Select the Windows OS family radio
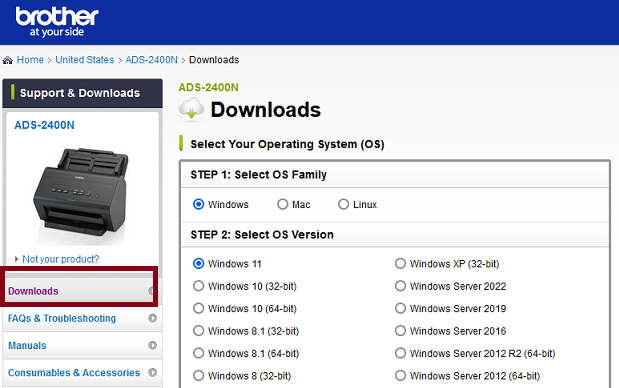 coord(198,204)
